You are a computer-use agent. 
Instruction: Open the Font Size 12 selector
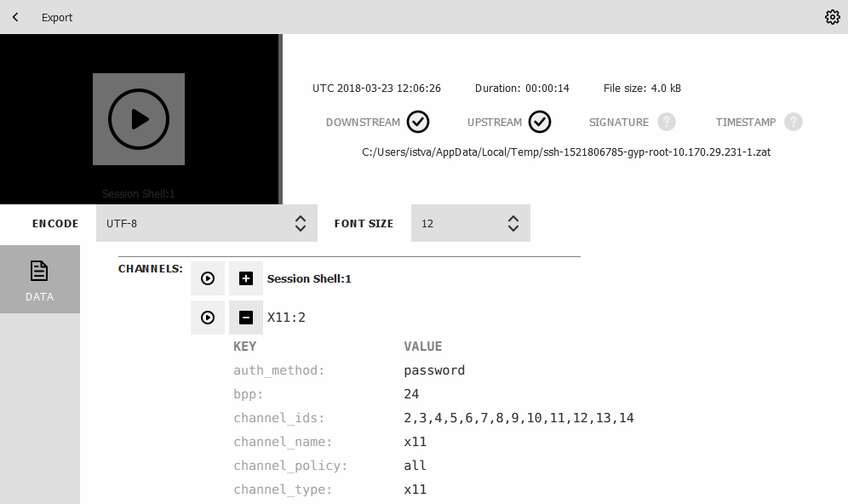pyautogui.click(x=471, y=223)
